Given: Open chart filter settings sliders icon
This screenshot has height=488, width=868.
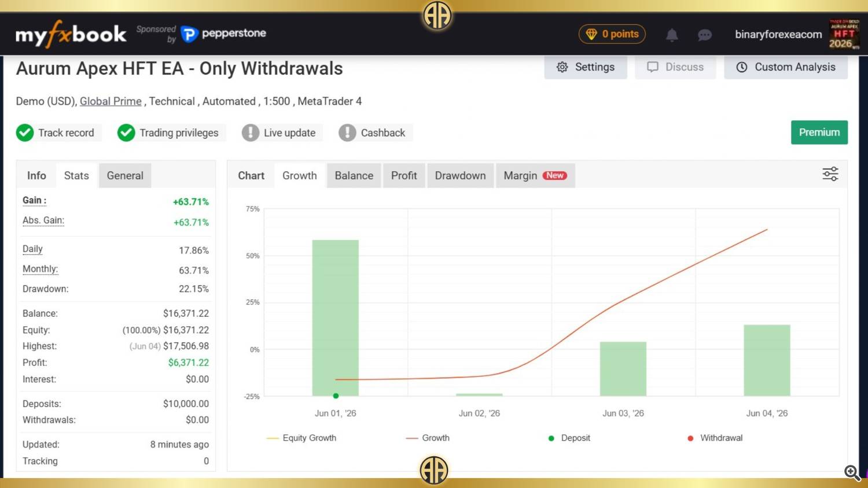Looking at the screenshot, I should [830, 174].
